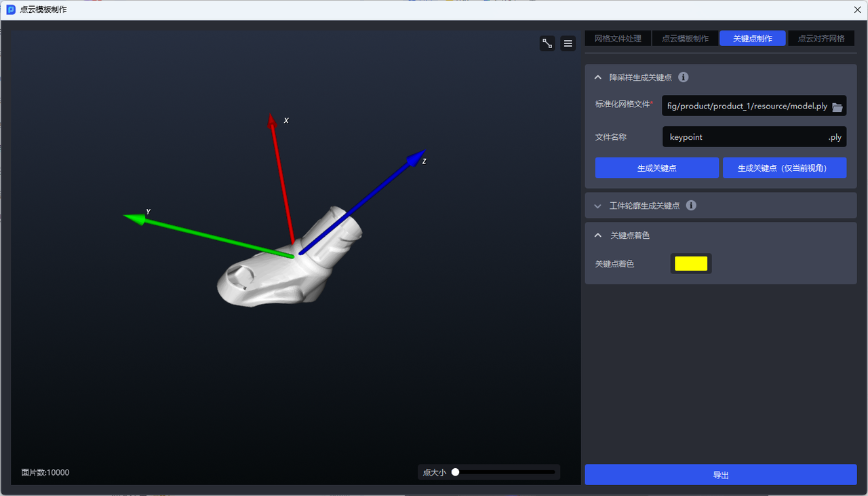Browse for file with the folder icon
This screenshot has width=868, height=496.
[837, 107]
